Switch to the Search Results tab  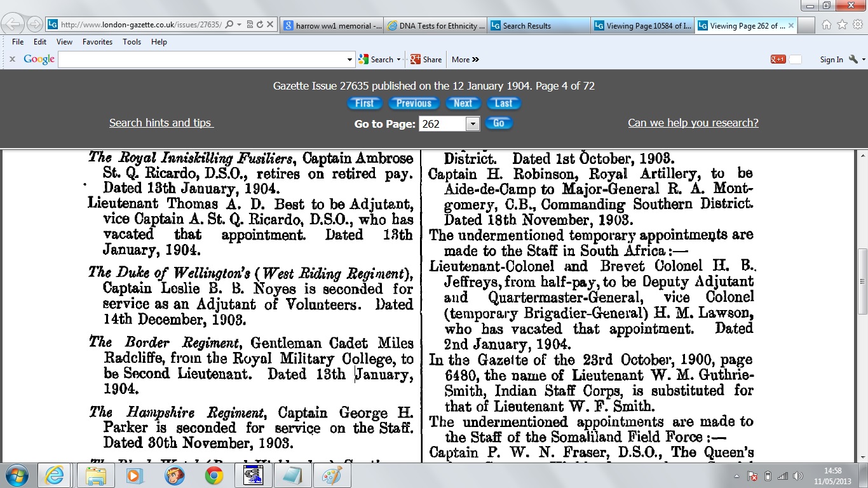[x=539, y=25]
